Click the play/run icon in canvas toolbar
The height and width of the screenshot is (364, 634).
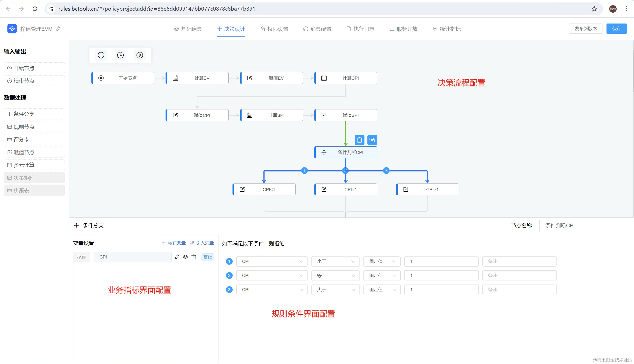[139, 55]
